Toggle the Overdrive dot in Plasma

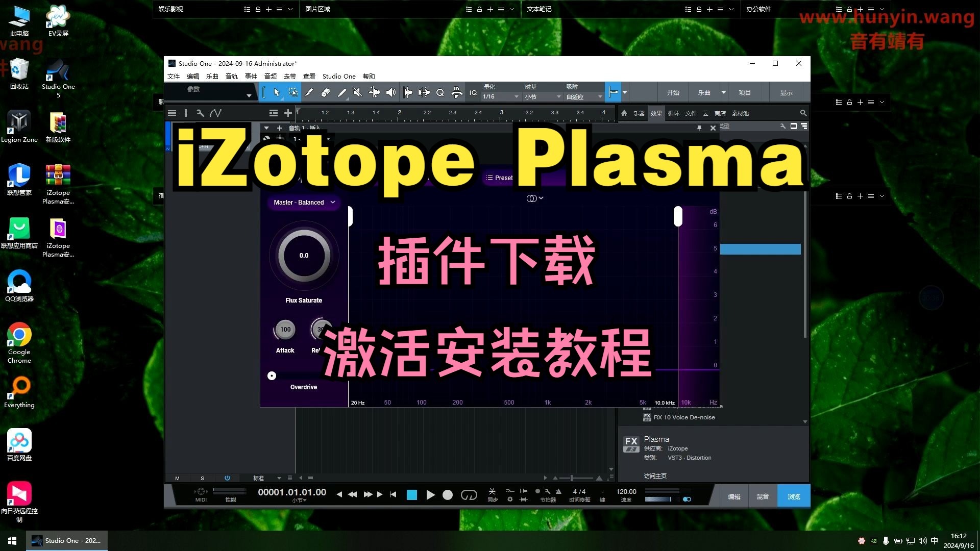point(272,376)
